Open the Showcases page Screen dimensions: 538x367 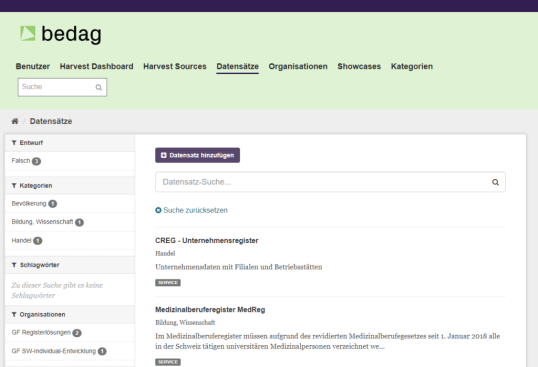tap(359, 66)
